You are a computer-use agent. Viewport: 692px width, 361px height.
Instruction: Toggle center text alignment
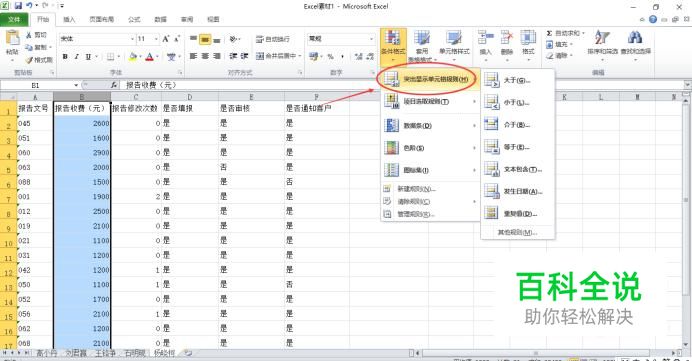click(x=205, y=56)
